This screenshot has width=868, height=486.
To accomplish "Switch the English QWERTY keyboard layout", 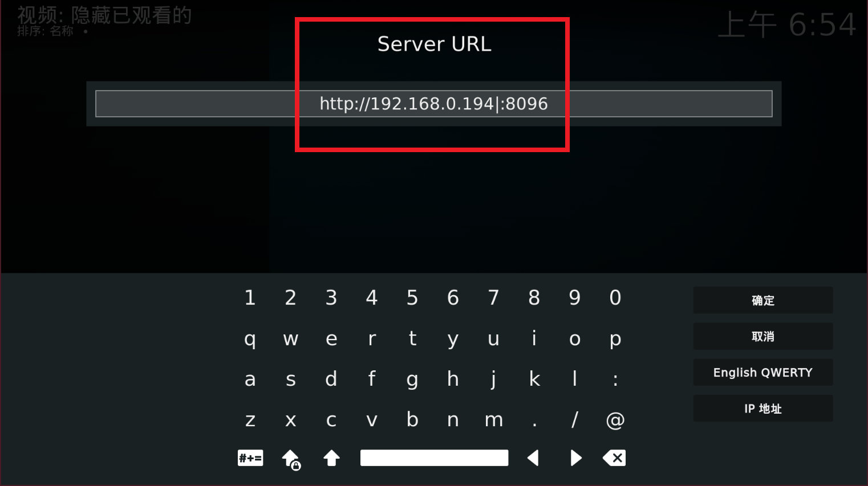I will coord(763,373).
